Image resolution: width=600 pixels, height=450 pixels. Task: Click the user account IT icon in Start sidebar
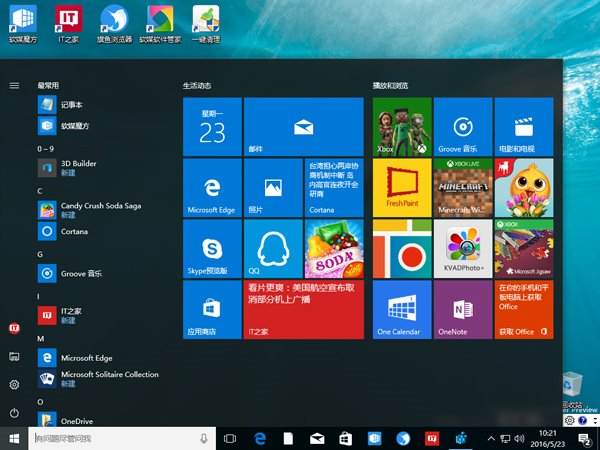[x=14, y=328]
